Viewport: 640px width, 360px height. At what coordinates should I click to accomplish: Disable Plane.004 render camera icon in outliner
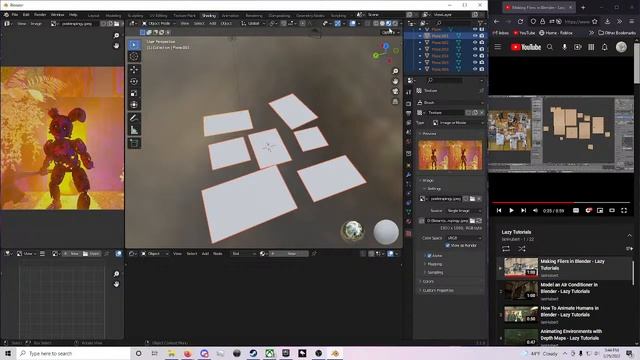click(x=482, y=56)
